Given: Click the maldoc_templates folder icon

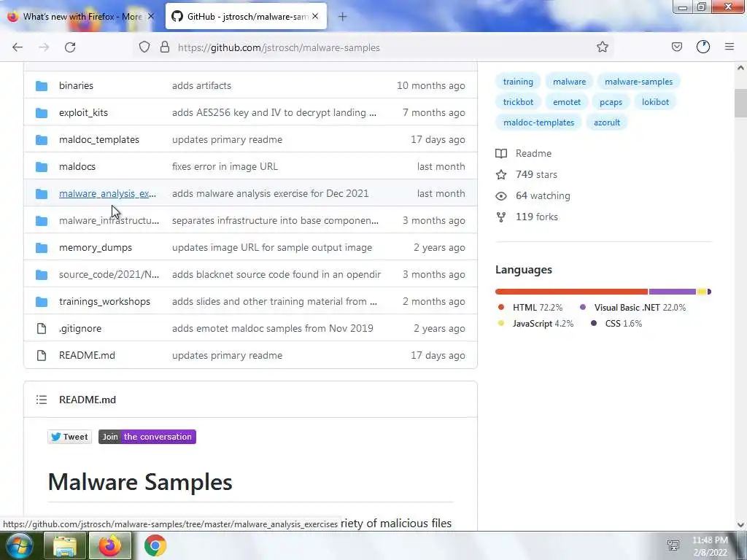Looking at the screenshot, I should click(42, 139).
